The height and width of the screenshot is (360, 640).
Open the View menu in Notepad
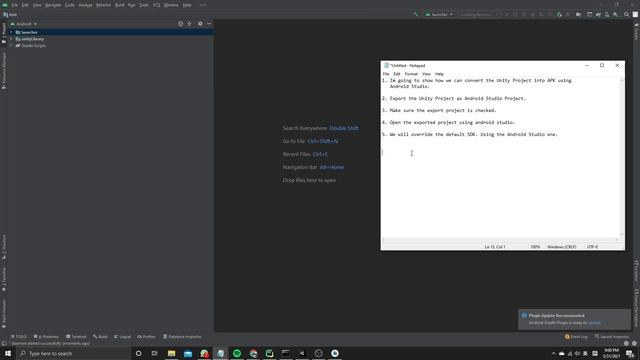pyautogui.click(x=426, y=74)
